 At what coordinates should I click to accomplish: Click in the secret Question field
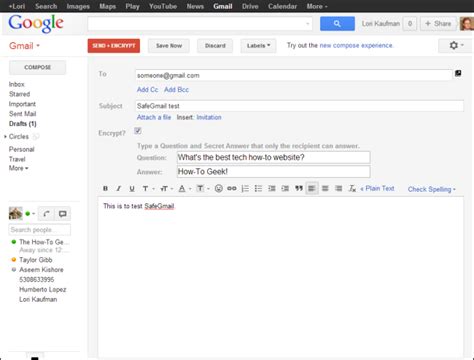(x=273, y=157)
